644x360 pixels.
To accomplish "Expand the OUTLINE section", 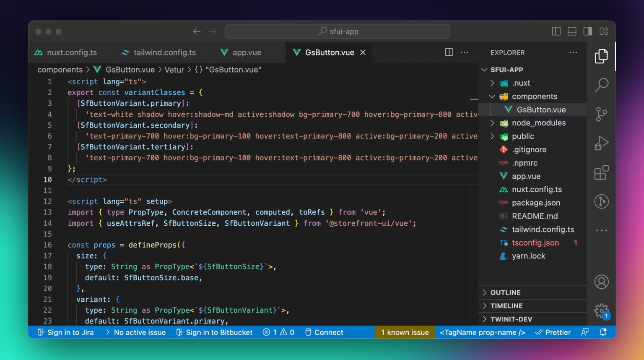I will [532, 292].
